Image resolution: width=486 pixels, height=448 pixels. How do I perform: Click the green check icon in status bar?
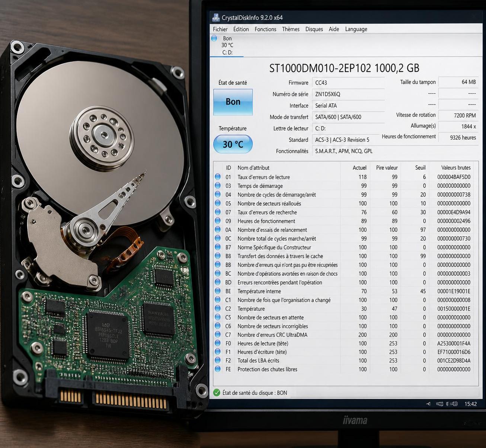pyautogui.click(x=217, y=393)
